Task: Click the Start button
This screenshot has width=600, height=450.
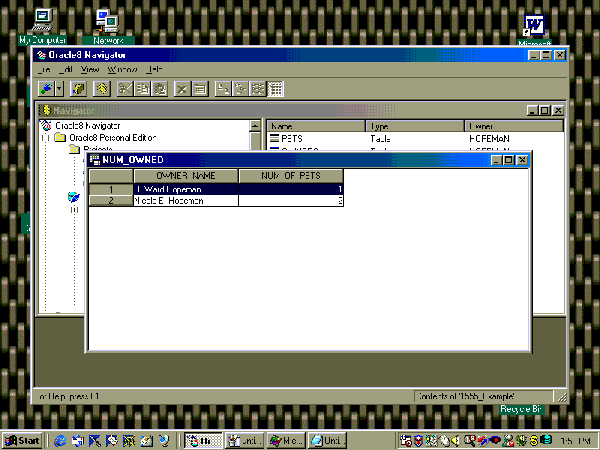Action: (23, 441)
